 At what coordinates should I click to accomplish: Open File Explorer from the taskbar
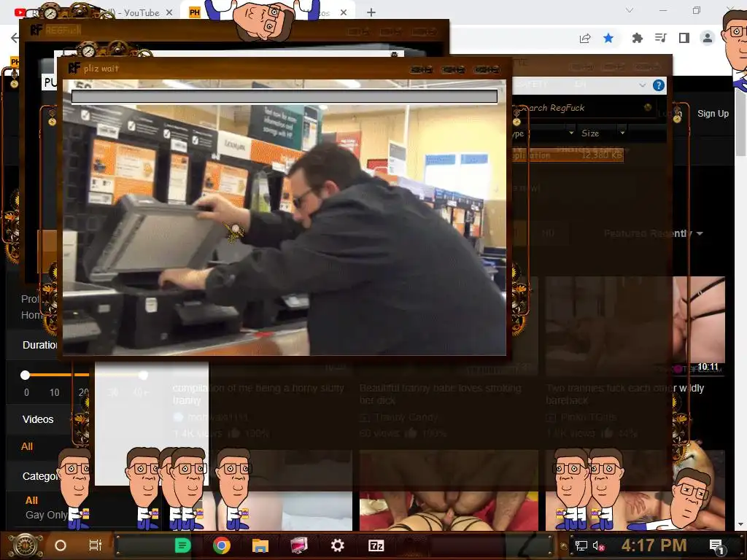[260, 545]
